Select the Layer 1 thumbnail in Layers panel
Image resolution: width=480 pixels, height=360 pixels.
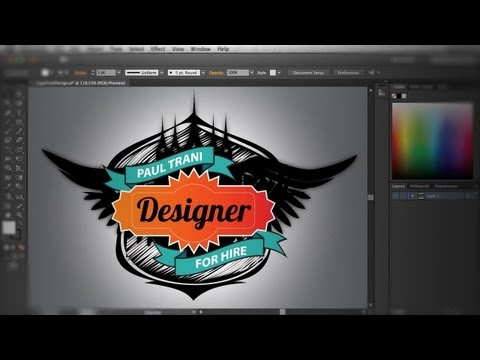[421, 196]
